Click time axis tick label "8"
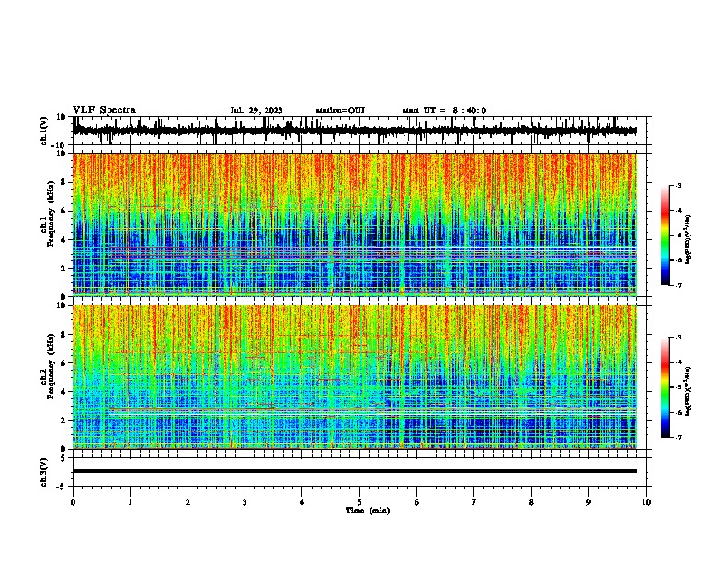The width and height of the screenshot is (728, 563). pyautogui.click(x=531, y=502)
